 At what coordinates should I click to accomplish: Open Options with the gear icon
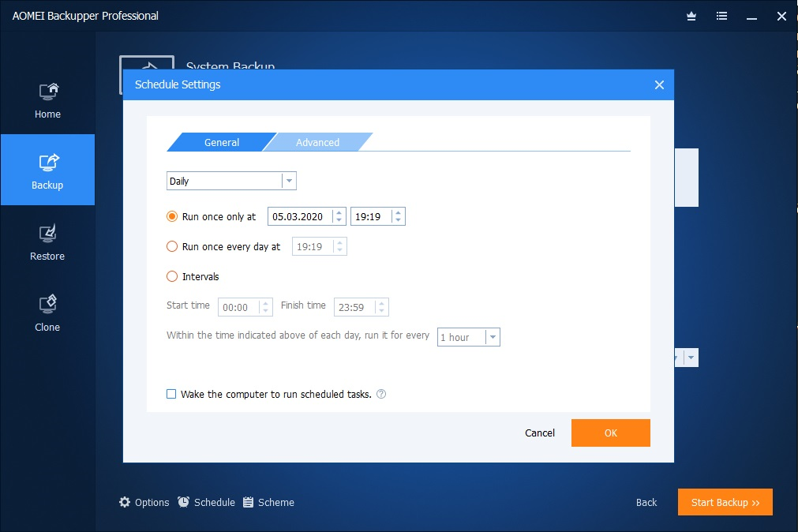coord(144,503)
